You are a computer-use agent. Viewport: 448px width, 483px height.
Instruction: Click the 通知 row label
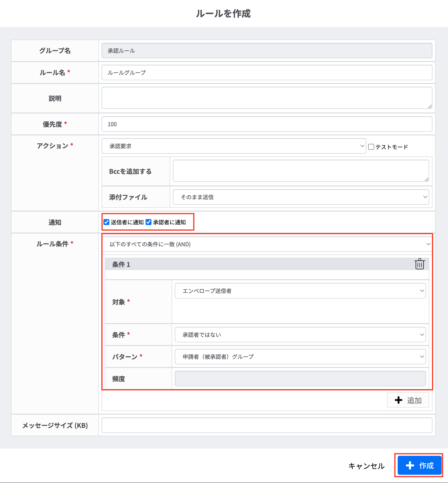(x=55, y=222)
